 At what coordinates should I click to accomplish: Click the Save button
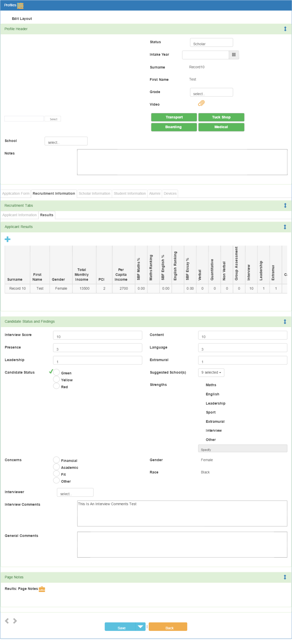tap(120, 627)
